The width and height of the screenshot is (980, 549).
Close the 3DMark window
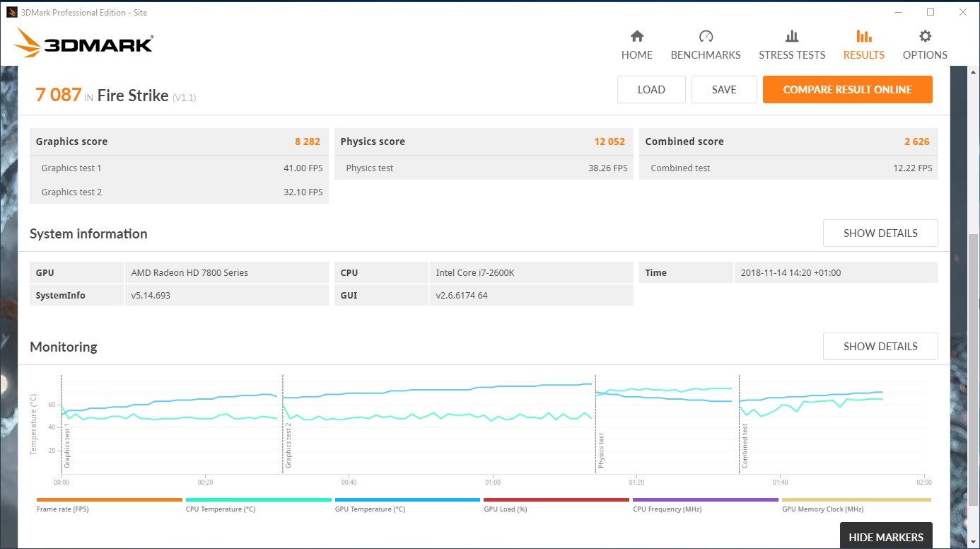tap(963, 12)
